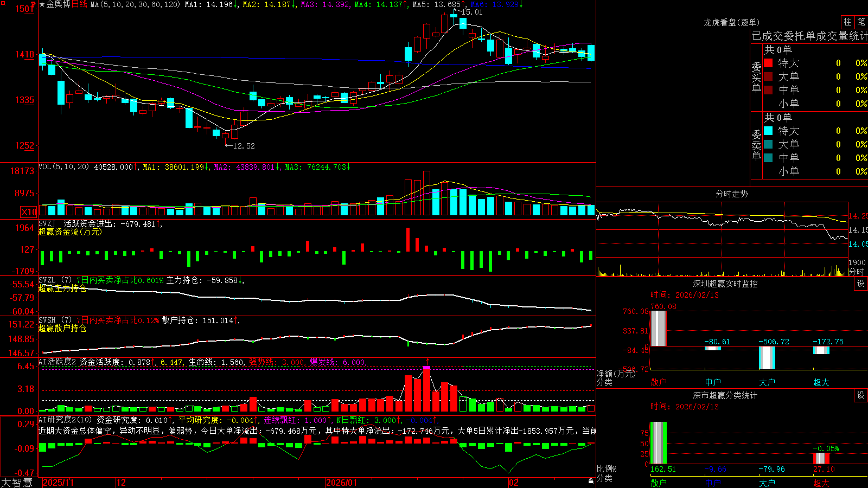This screenshot has width=868, height=488.
Task: Click the lock icon at chart bottom-right
Action: coord(591,481)
